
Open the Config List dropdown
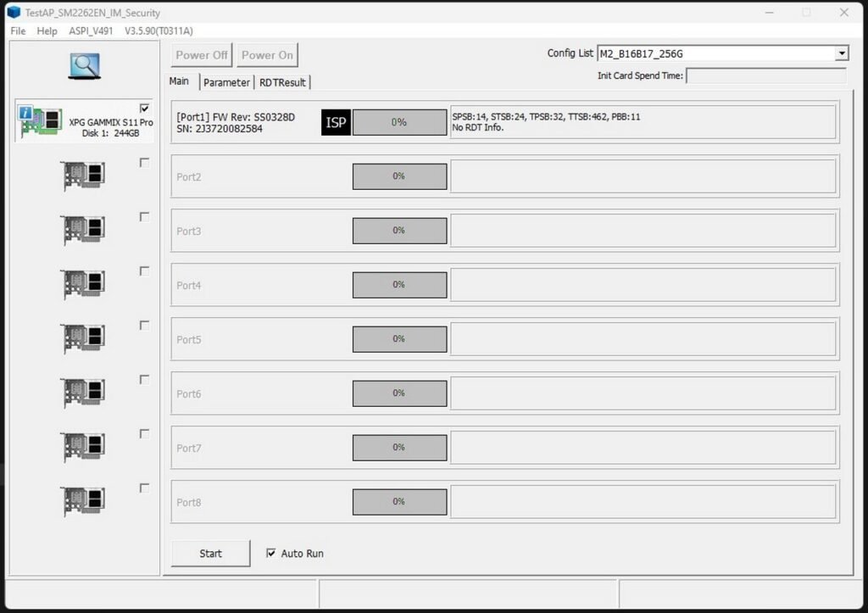(x=842, y=53)
